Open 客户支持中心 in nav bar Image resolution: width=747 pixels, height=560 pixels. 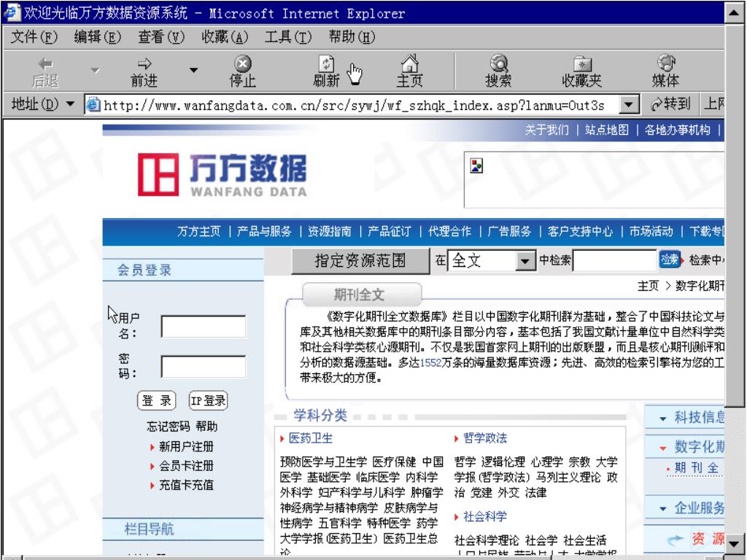click(x=580, y=231)
